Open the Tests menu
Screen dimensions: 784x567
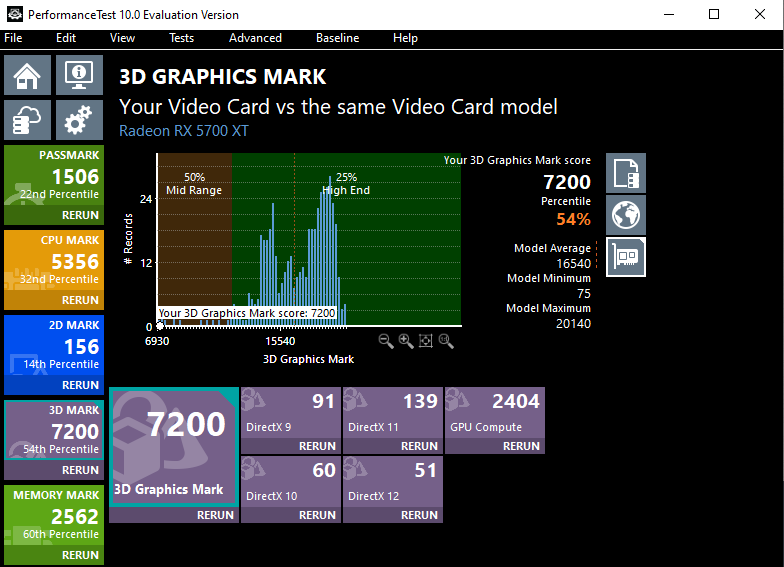point(181,38)
